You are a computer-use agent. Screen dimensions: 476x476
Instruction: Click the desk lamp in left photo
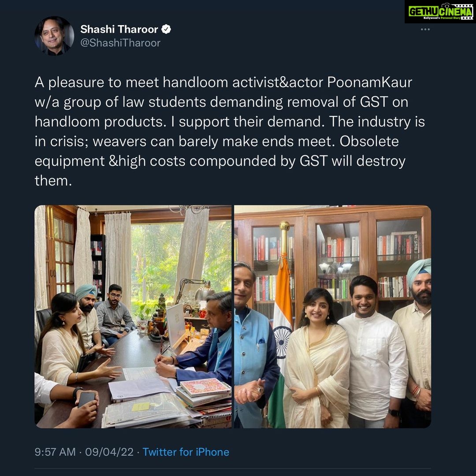[x=195, y=289]
